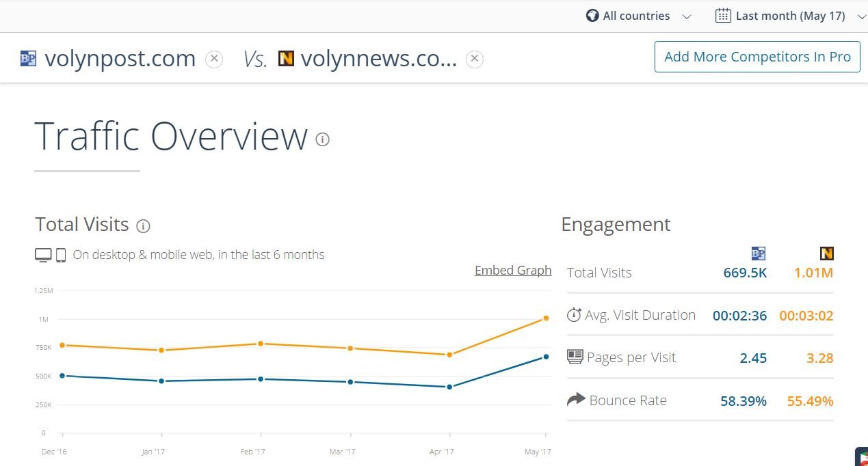The width and height of the screenshot is (868, 466).
Task: Click the calendar icon beside Last month
Action: pyautogui.click(x=722, y=16)
